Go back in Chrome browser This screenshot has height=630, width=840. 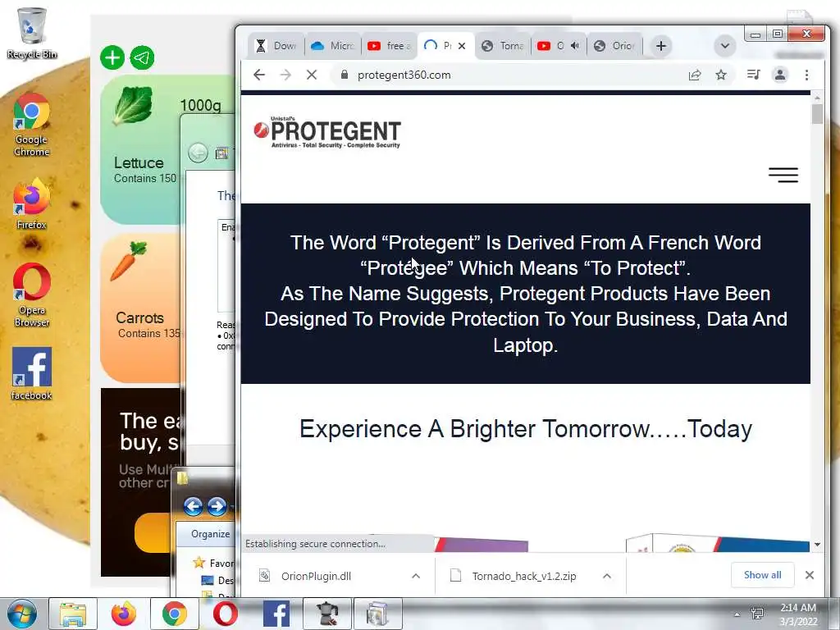pos(259,75)
